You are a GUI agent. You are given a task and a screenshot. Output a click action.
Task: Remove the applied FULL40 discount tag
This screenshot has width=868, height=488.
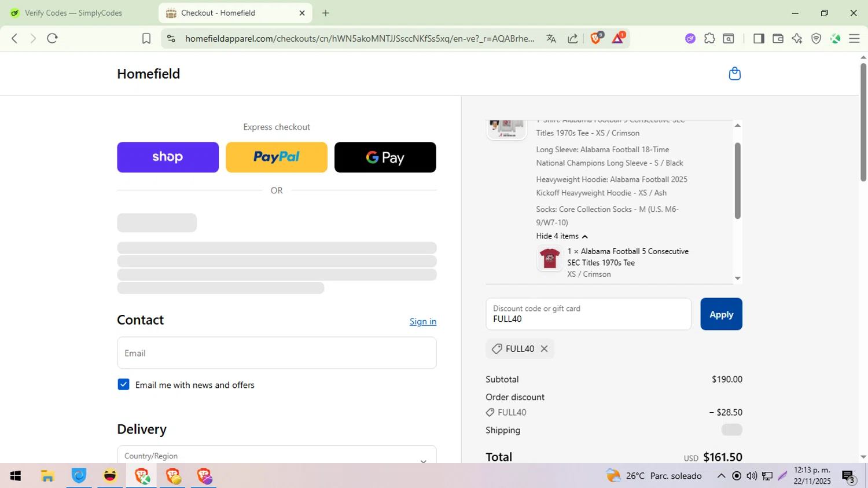[544, 348]
